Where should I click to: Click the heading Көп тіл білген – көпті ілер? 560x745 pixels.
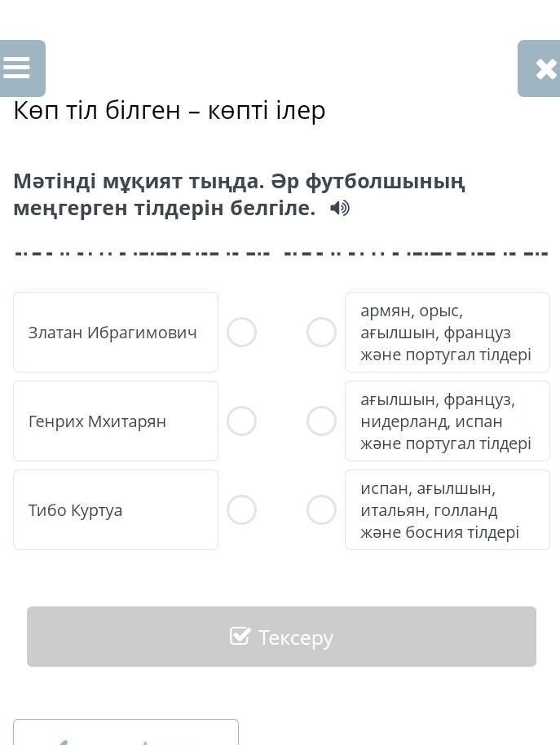coord(170,111)
